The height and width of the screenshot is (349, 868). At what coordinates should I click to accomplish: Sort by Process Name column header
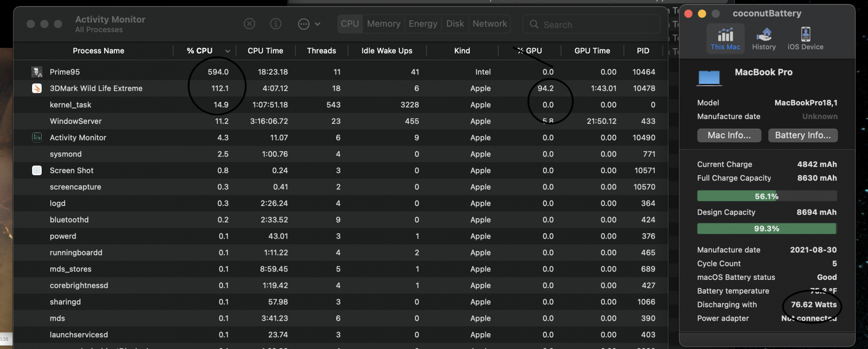point(99,51)
